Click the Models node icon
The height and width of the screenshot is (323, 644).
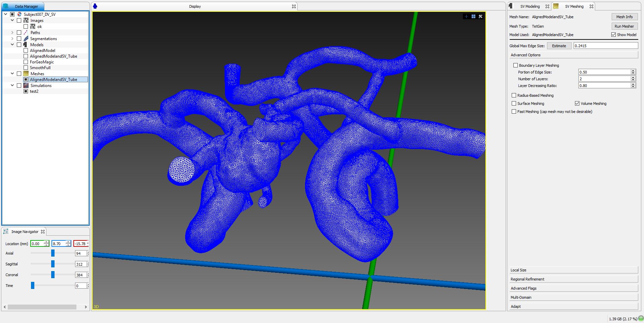[x=26, y=45]
